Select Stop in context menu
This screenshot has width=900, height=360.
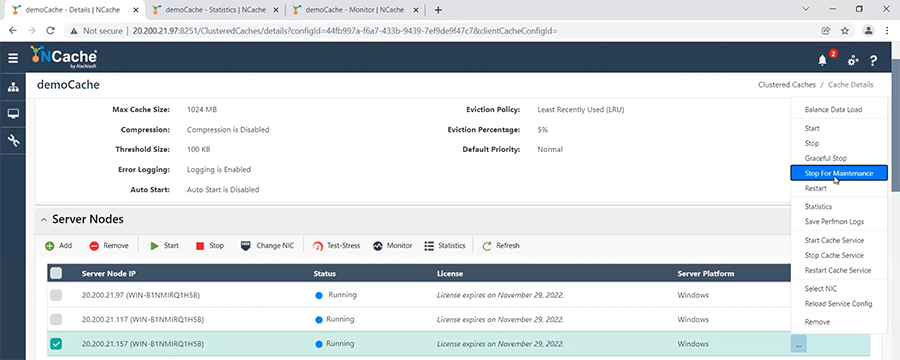pyautogui.click(x=812, y=144)
